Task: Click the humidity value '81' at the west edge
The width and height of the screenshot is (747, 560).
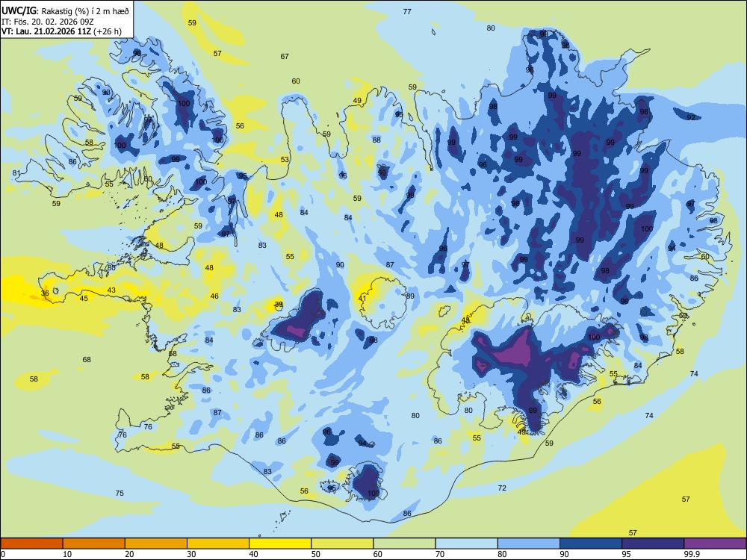Action: click(16, 173)
